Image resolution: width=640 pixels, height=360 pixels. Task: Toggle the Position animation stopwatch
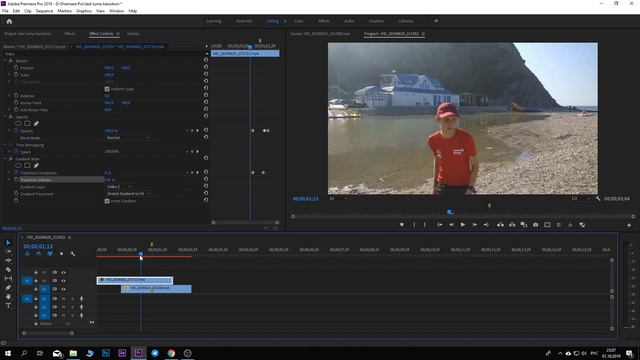(x=16, y=68)
